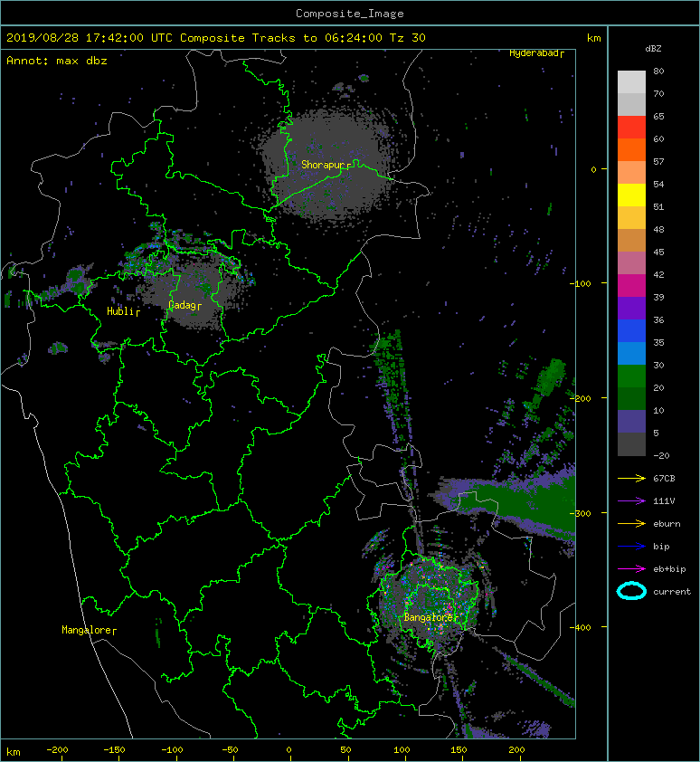This screenshot has width=700, height=762.
Task: Click the eburn arrow legend icon
Action: (x=631, y=524)
